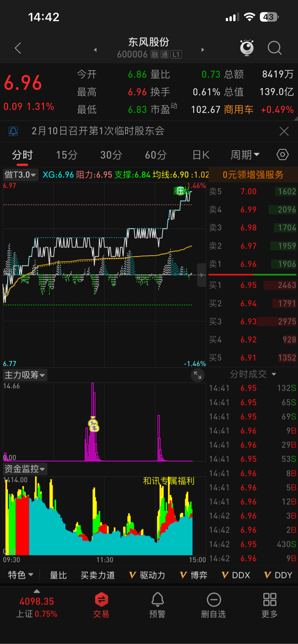The image size is (298, 644).
Task: Tap the 132S trade record
Action: (x=253, y=388)
